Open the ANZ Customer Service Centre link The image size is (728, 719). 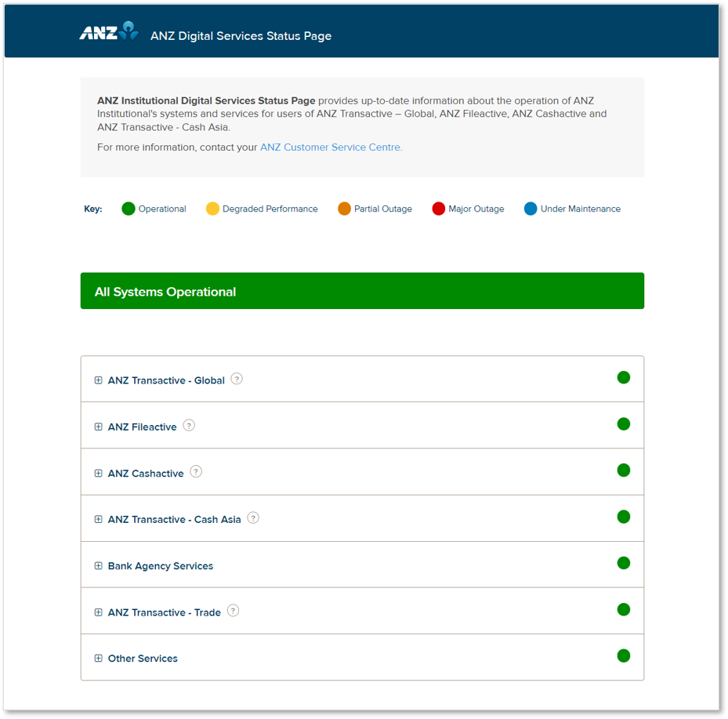pyautogui.click(x=331, y=147)
